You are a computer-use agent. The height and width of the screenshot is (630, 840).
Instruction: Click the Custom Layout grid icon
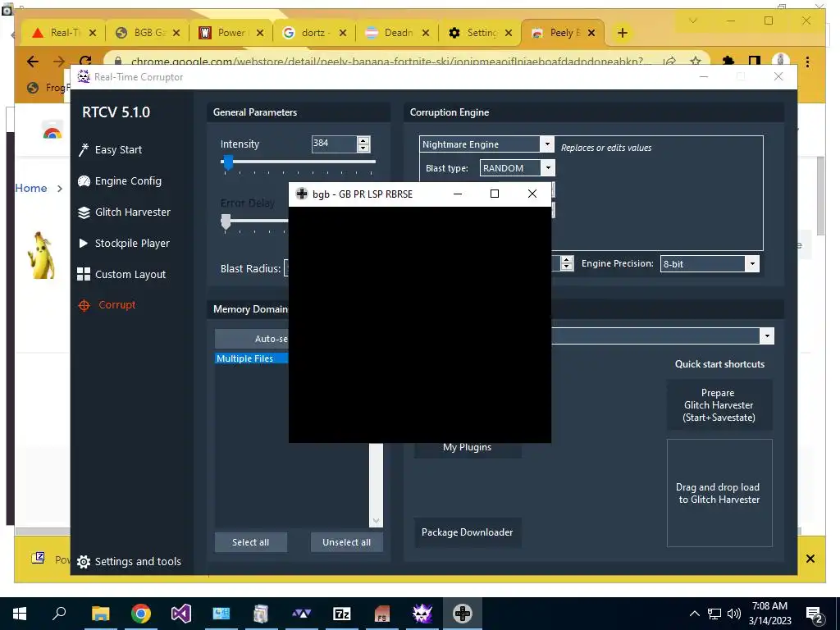tap(84, 274)
